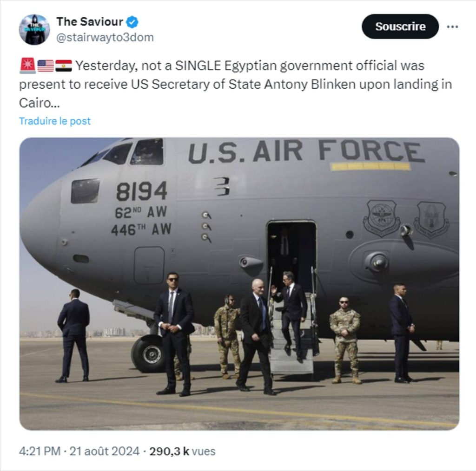Screen dimensions: 476x471
Task: Click the tweet text about Blinken
Action: [236, 85]
